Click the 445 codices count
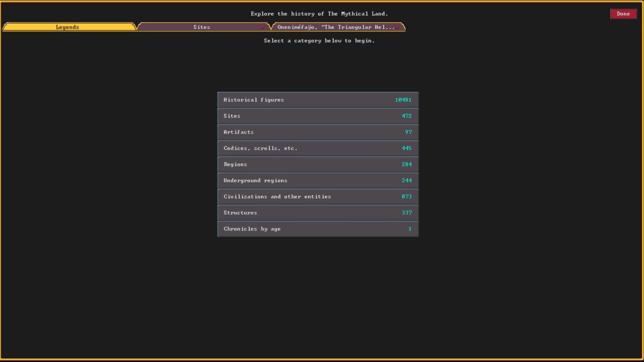 click(x=406, y=148)
